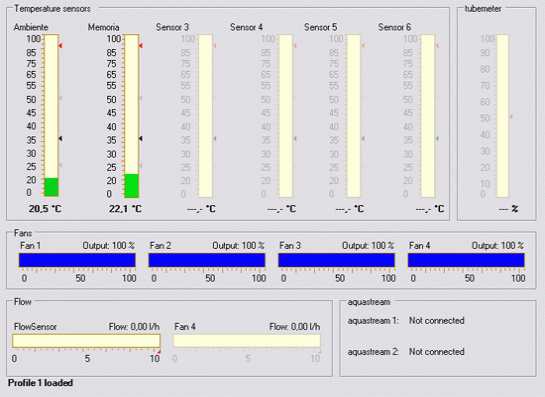This screenshot has height=397, width=545.
Task: Click the green fill of the Memoria thermometer
Action: point(132,186)
